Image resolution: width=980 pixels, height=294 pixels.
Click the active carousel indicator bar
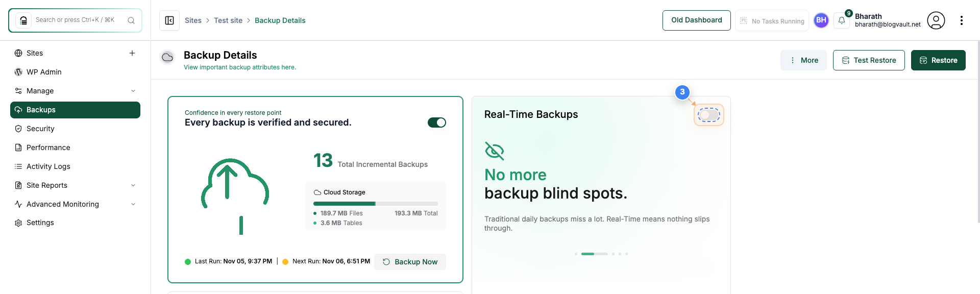(594, 254)
